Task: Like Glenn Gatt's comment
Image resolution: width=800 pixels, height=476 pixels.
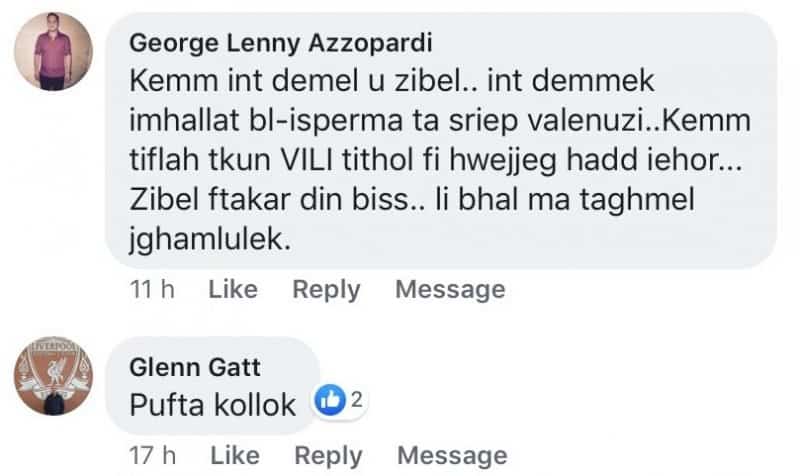Action: 233,456
